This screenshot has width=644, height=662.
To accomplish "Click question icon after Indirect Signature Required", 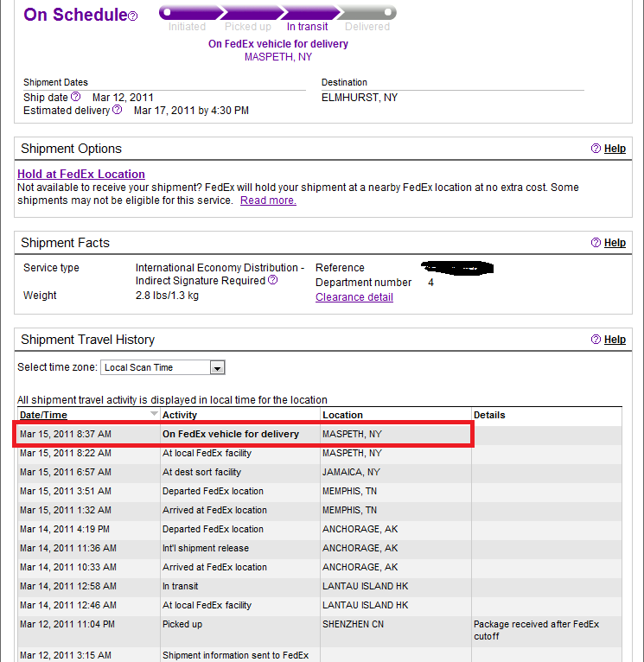I will click(273, 279).
